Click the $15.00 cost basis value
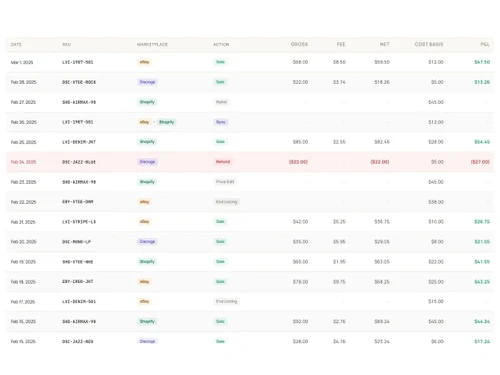This screenshot has height=375, width=500. pyautogui.click(x=436, y=301)
